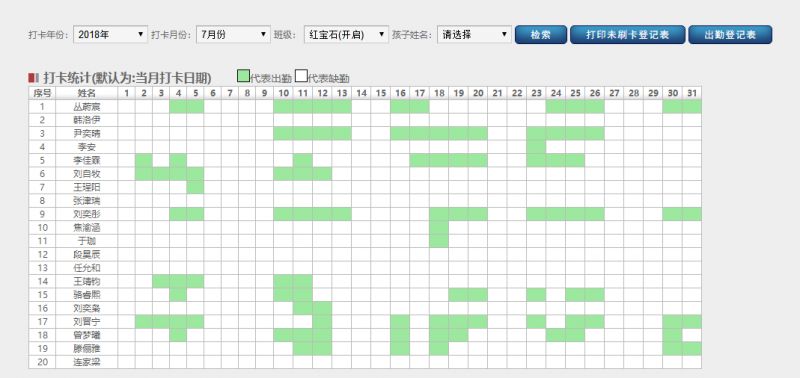800x378 pixels.
Task: Select the day 1 column header
Action: click(127, 93)
